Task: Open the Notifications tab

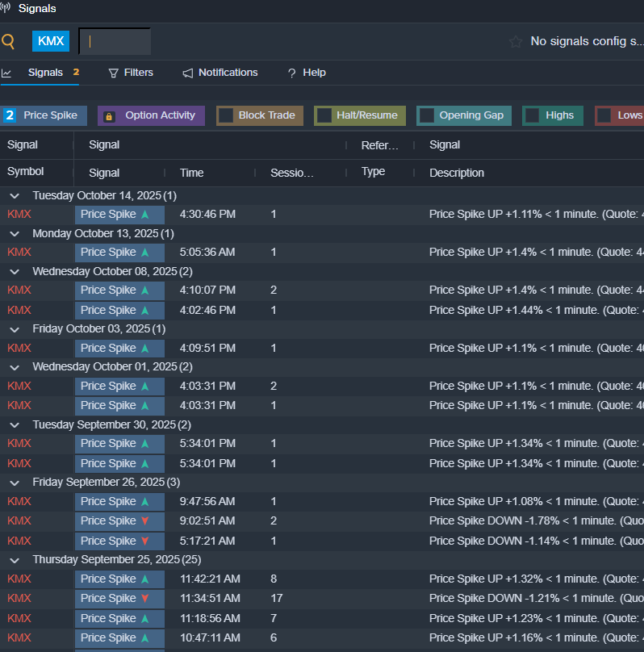Action: point(228,73)
